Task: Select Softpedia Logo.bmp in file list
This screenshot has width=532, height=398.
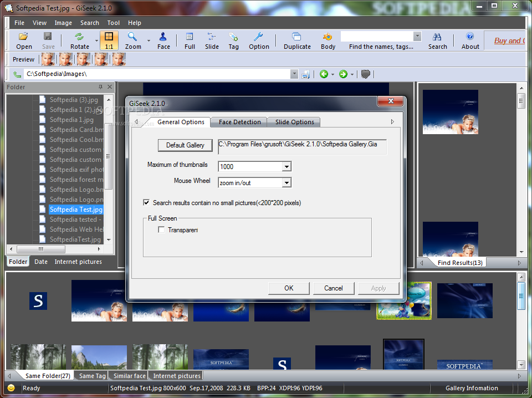Action: [76, 190]
